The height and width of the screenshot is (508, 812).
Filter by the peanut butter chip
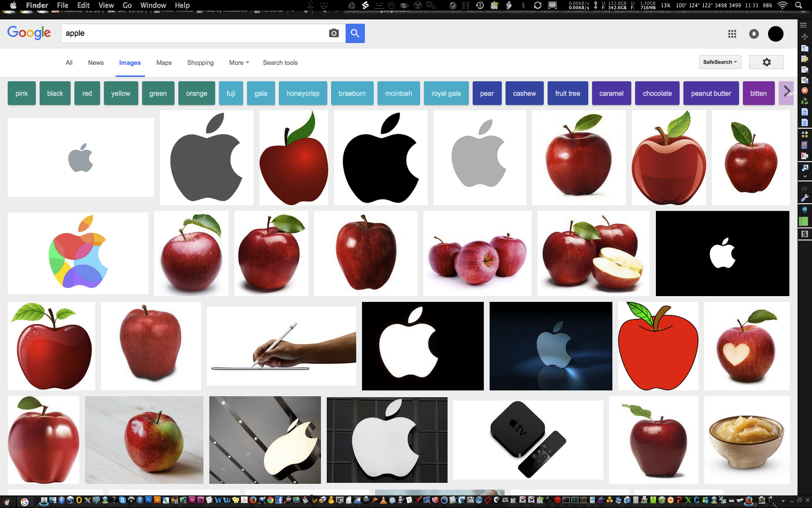coord(711,93)
